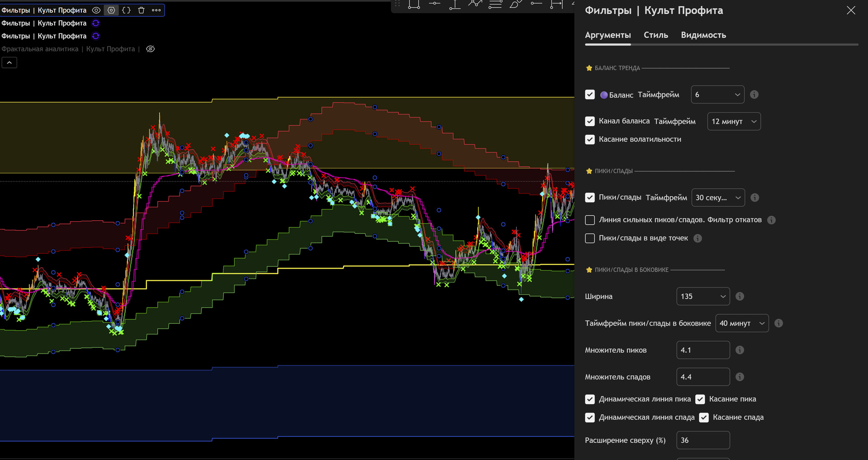
Task: Open the Канал баланса timeframe dropdown (12 минут)
Action: pyautogui.click(x=734, y=121)
